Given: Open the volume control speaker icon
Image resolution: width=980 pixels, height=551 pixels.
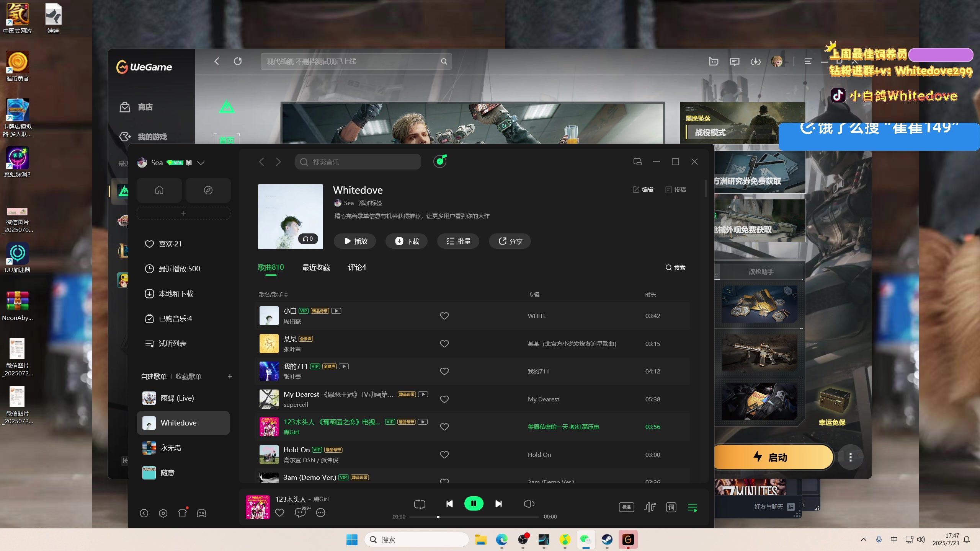Looking at the screenshot, I should [x=529, y=504].
